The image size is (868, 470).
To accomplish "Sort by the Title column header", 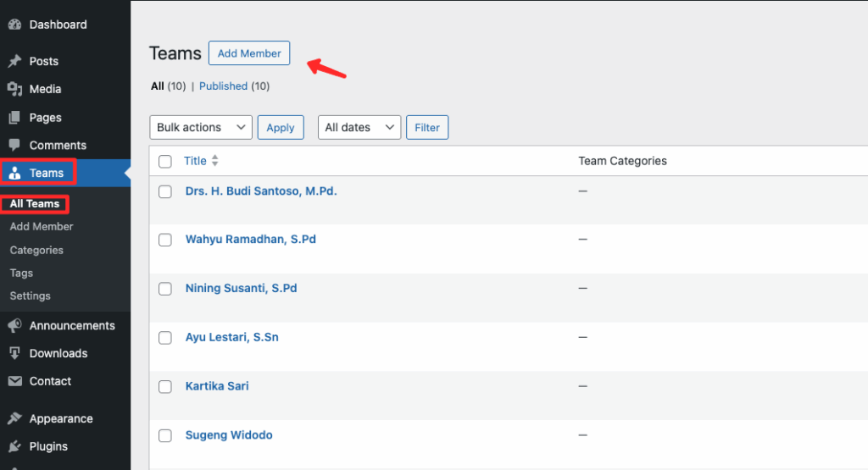I will point(196,161).
